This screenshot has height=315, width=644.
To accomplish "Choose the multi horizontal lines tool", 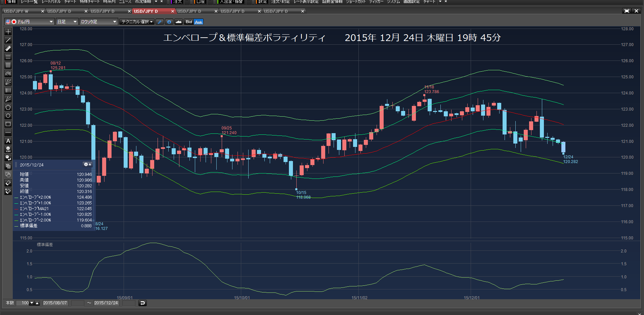I will point(8,65).
